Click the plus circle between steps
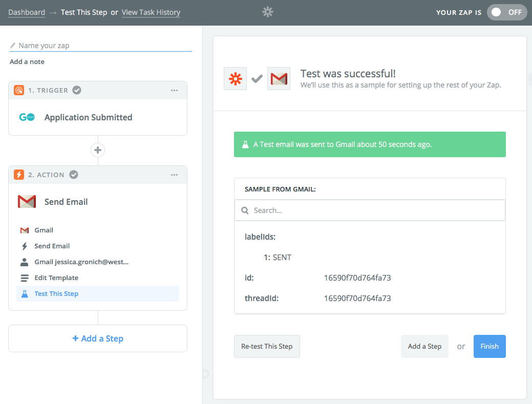Screen dimensions: 532x404 tap(98, 150)
